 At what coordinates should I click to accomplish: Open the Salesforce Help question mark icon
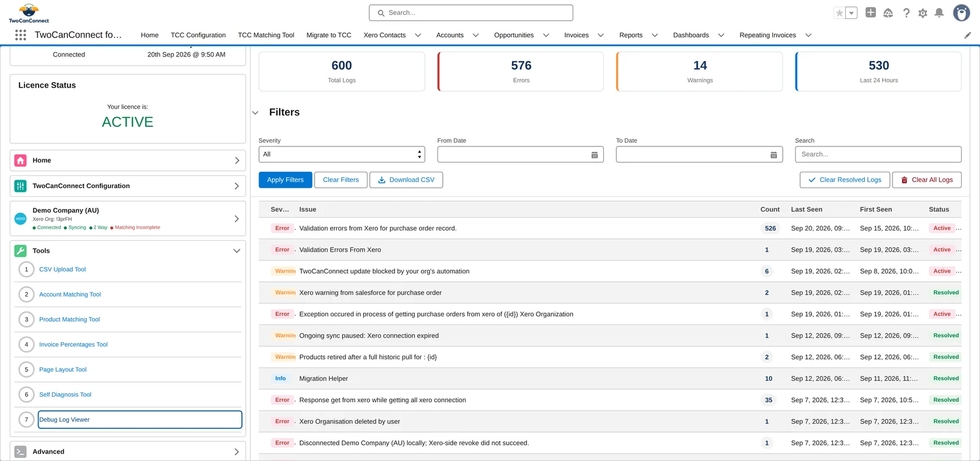[x=906, y=13]
